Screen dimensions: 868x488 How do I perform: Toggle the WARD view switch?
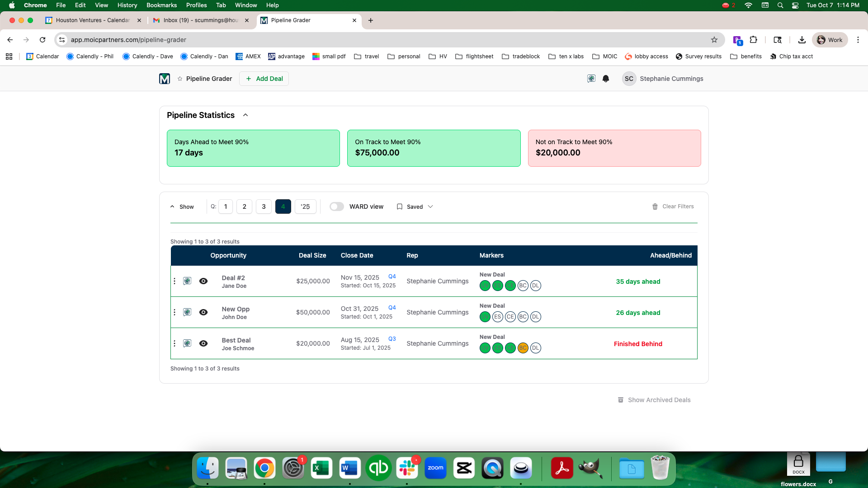click(336, 206)
